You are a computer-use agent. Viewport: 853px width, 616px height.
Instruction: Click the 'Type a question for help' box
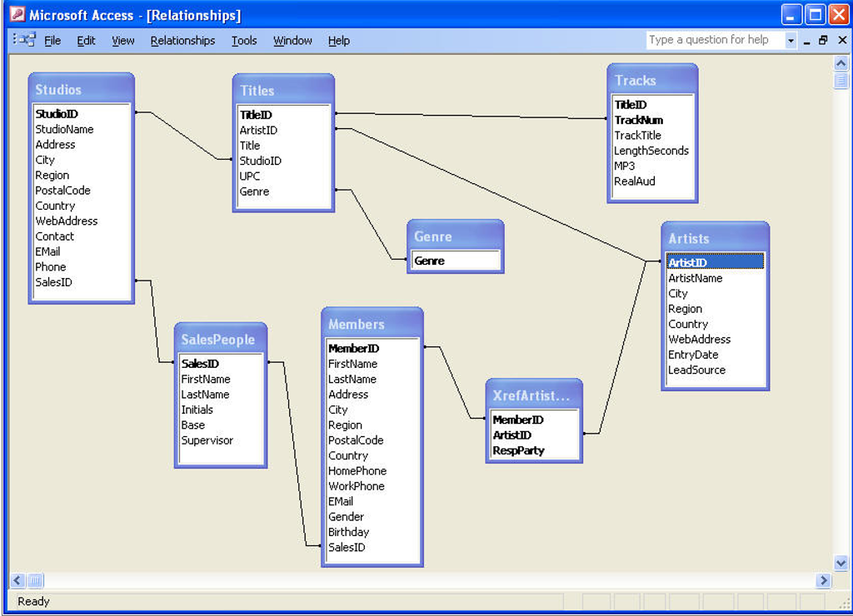[716, 40]
